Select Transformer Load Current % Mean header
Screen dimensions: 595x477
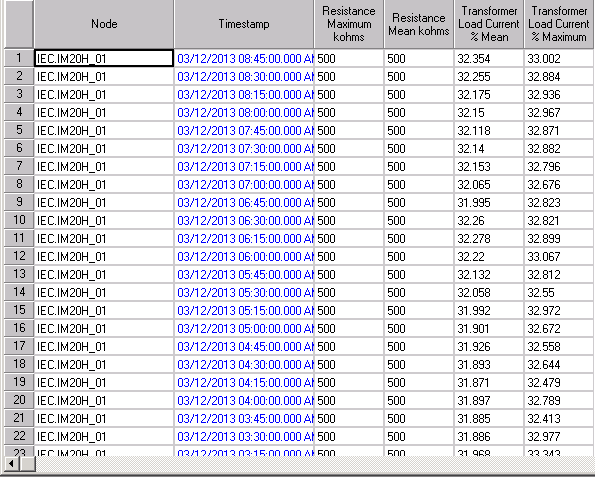click(488, 24)
